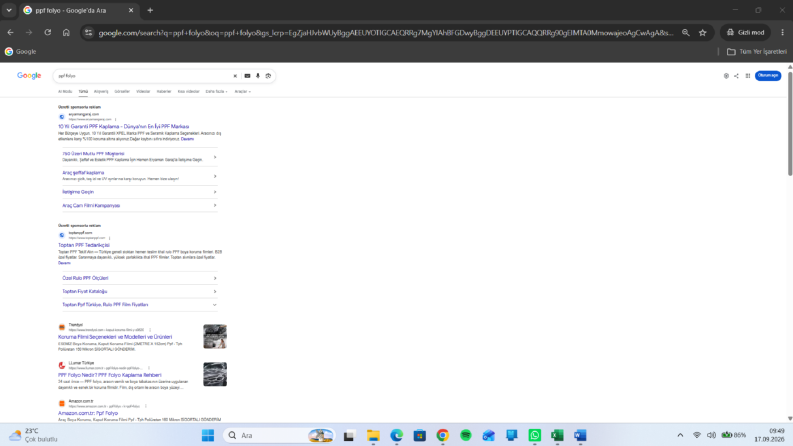Open 'Toptan PPF Tedarikçisi' ad link
This screenshot has width=793, height=446.
pyautogui.click(x=83, y=245)
